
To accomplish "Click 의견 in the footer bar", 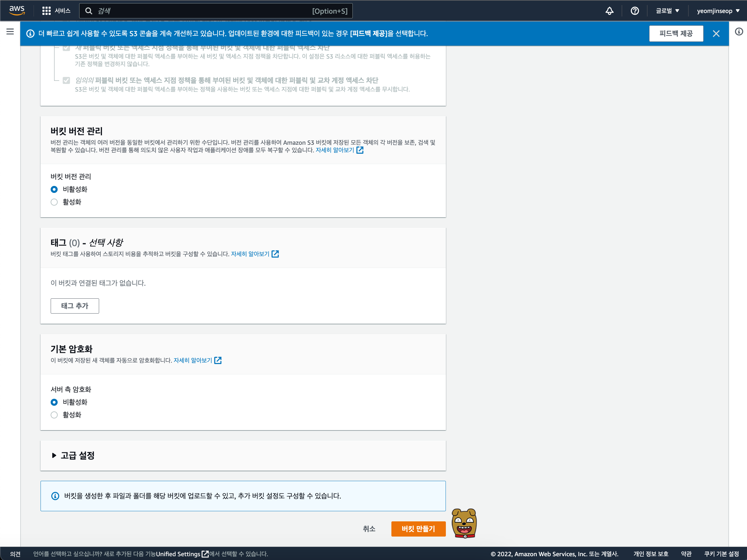I will (15, 554).
